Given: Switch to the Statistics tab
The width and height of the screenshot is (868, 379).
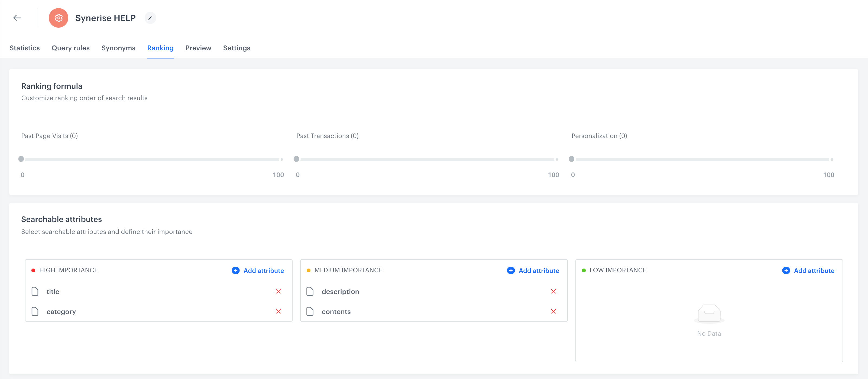Looking at the screenshot, I should [25, 48].
